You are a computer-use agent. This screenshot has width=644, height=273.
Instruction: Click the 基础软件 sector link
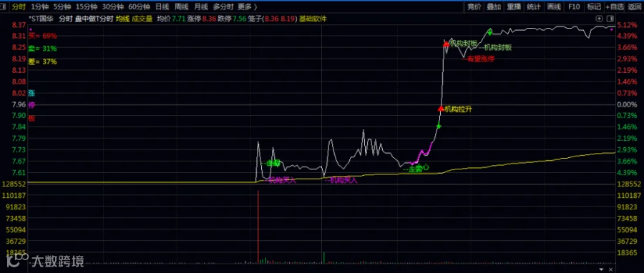[x=313, y=19]
